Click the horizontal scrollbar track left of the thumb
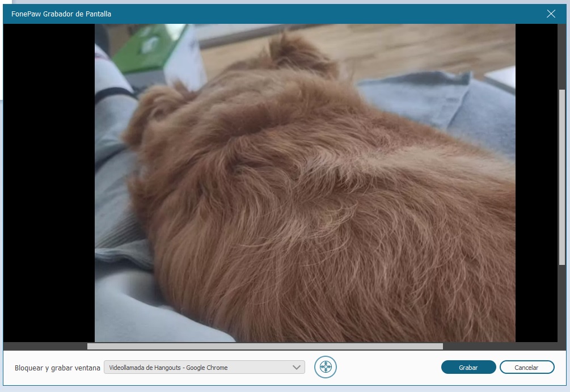This screenshot has height=392, width=570. coord(45,346)
